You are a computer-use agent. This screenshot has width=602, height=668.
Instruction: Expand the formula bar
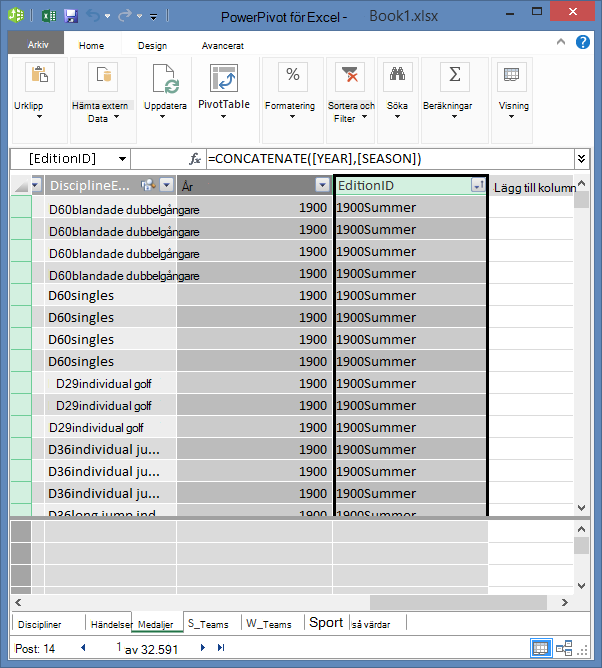click(x=581, y=159)
